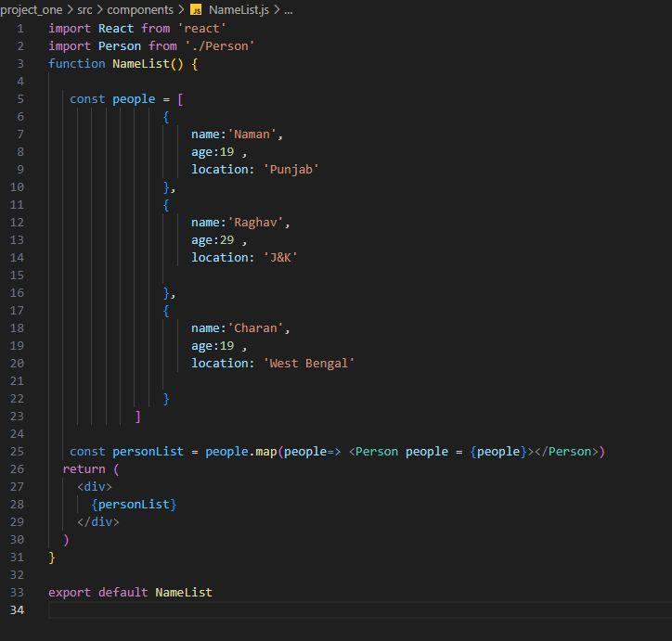Click the 'map' method call
The height and width of the screenshot is (641, 672).
tap(266, 452)
